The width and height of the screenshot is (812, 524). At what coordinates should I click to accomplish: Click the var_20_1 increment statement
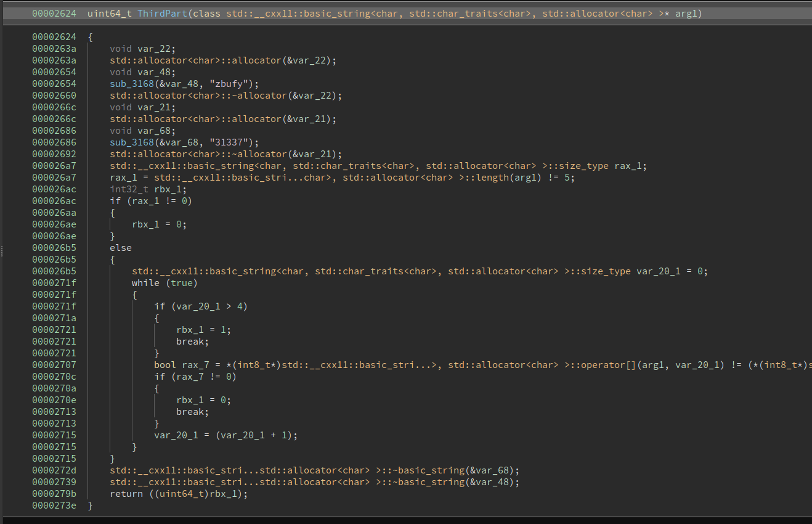point(225,435)
